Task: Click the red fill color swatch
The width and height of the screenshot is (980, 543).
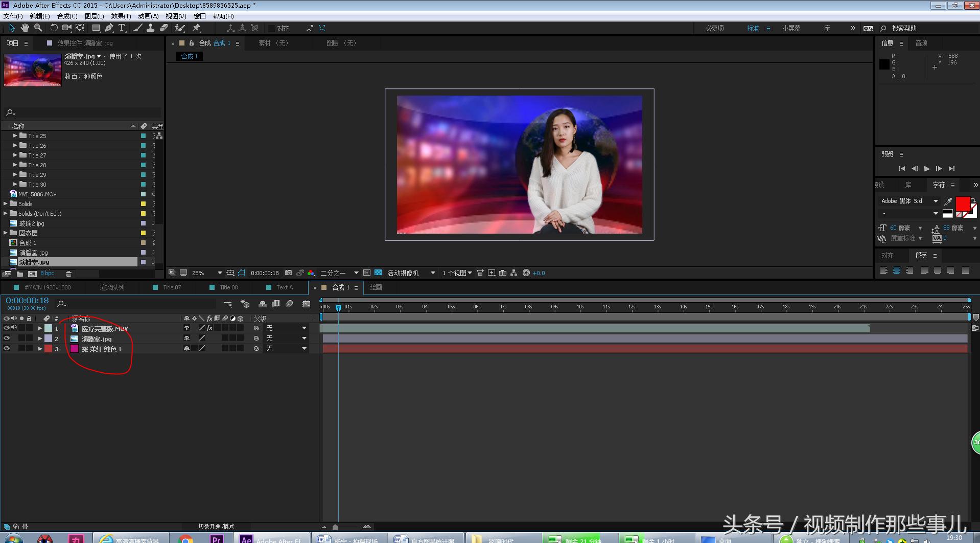Action: point(963,203)
